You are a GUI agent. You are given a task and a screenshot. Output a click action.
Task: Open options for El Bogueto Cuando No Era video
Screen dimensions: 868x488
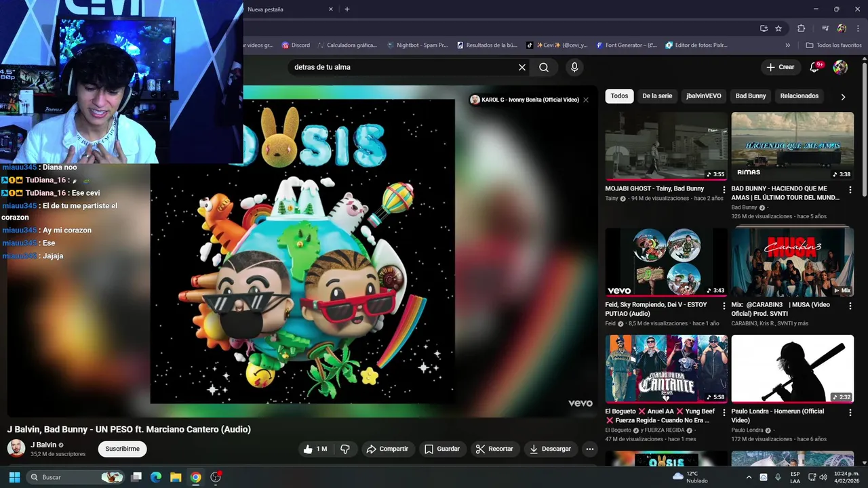tap(724, 413)
